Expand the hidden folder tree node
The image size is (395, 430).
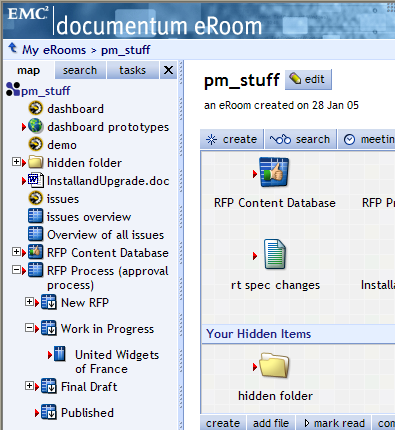(16, 162)
